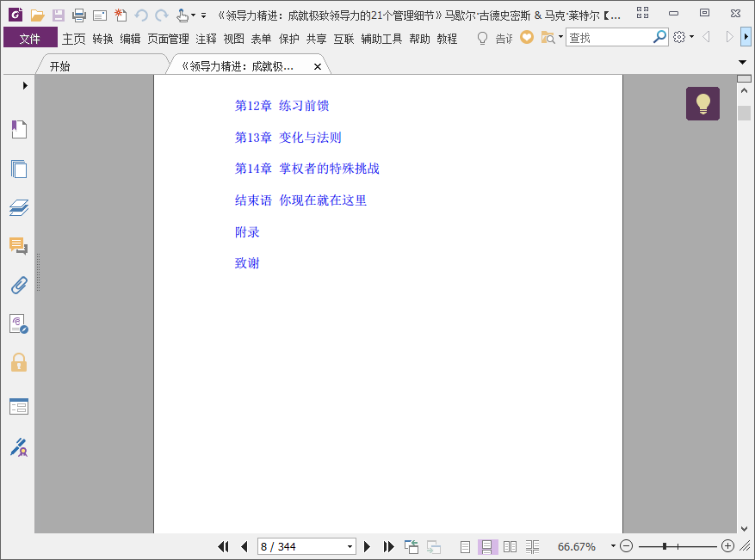
Task: Click the Open folder icon in quick toolbar
Action: click(x=38, y=15)
